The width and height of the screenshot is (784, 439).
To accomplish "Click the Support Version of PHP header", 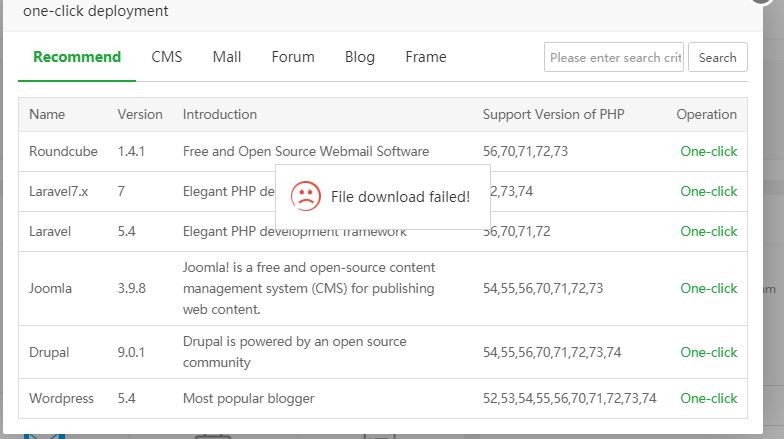I will (x=553, y=114).
